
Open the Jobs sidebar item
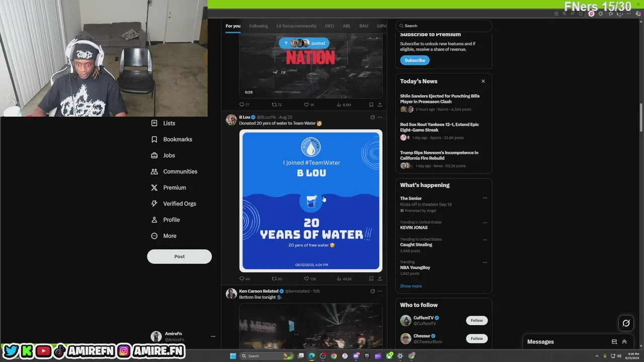[163, 155]
